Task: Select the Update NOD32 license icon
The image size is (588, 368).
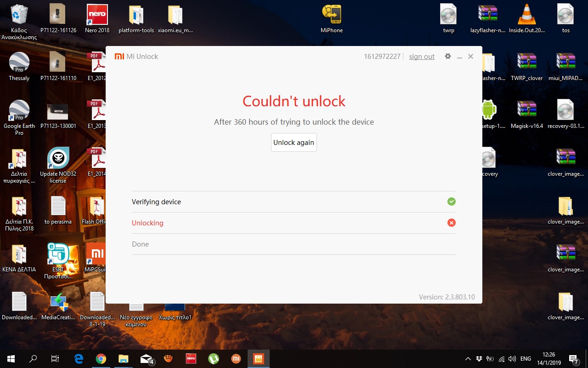Action: [58, 166]
